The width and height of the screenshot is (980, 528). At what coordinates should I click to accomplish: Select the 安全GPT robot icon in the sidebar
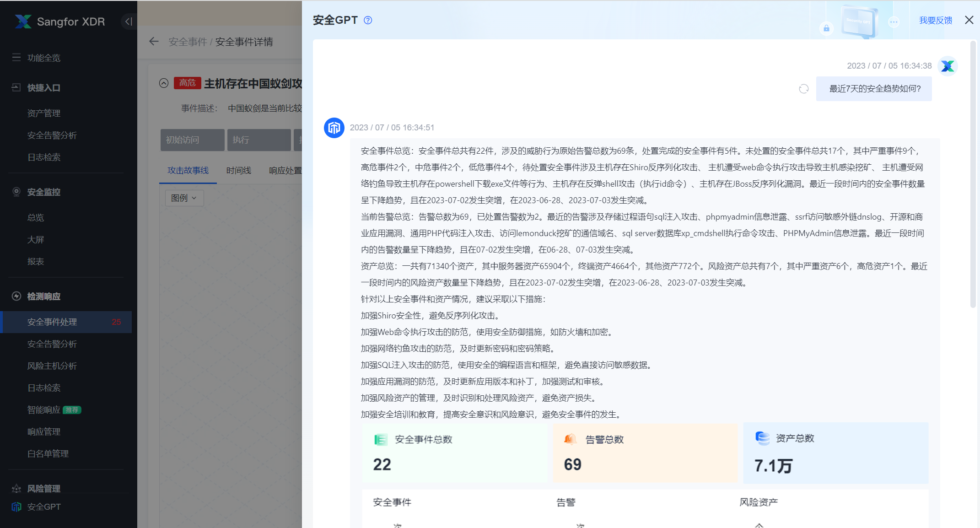(16, 506)
